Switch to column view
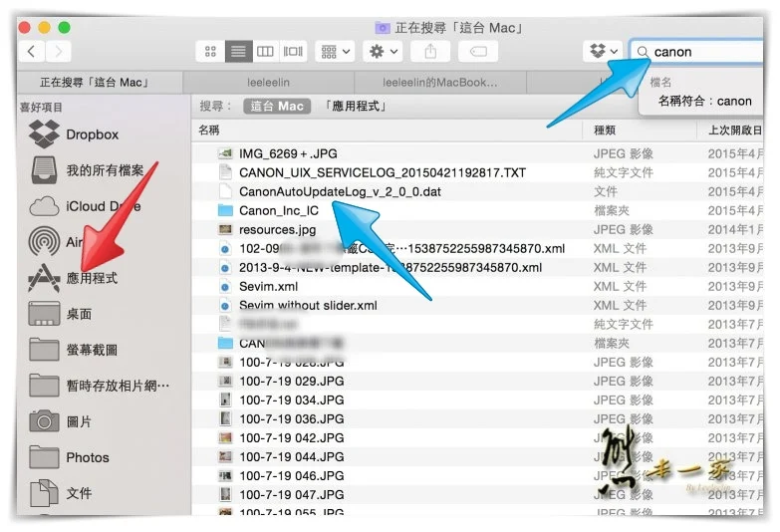Viewport: 780px width, 532px height. (x=265, y=51)
